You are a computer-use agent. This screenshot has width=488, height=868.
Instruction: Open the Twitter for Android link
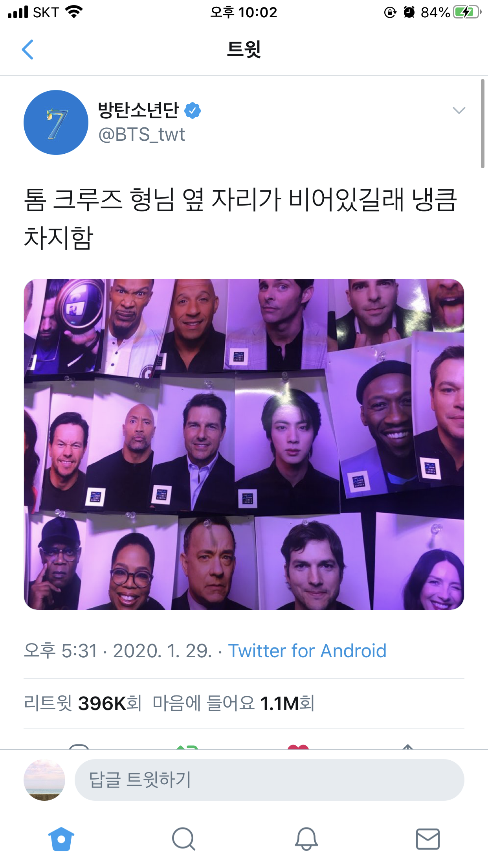[x=307, y=651]
